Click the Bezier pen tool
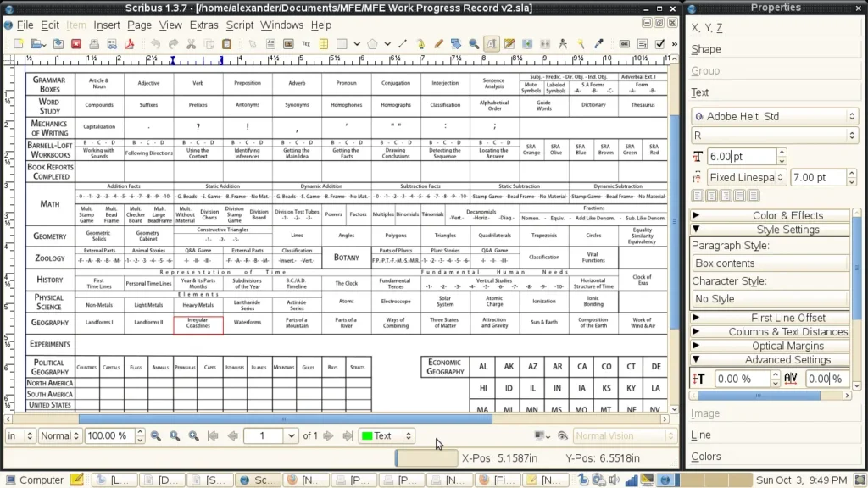Image resolution: width=868 pixels, height=488 pixels. (420, 44)
